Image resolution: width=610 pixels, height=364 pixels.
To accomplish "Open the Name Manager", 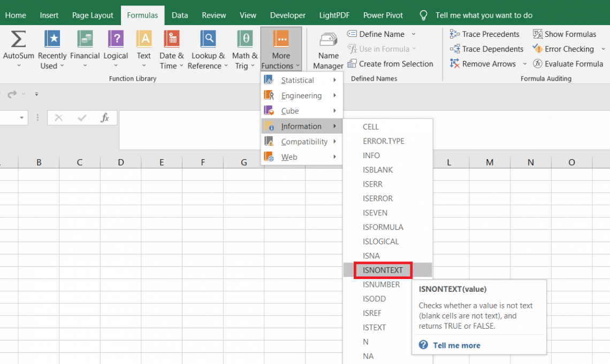I will point(327,49).
